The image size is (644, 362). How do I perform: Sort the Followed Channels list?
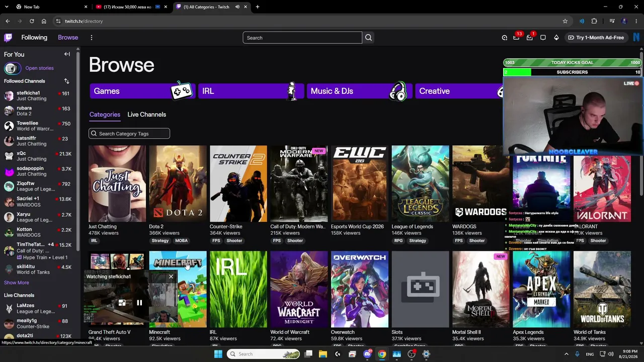click(66, 81)
